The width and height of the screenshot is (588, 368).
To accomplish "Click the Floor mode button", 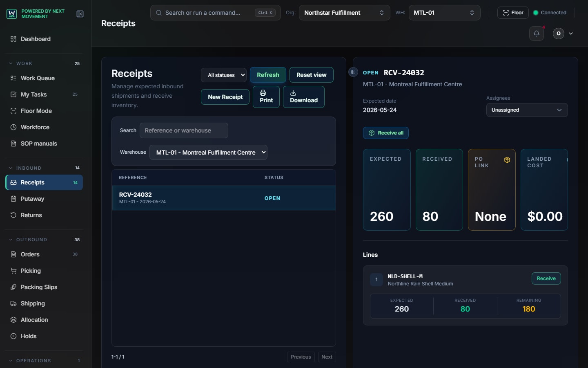I will tap(513, 13).
